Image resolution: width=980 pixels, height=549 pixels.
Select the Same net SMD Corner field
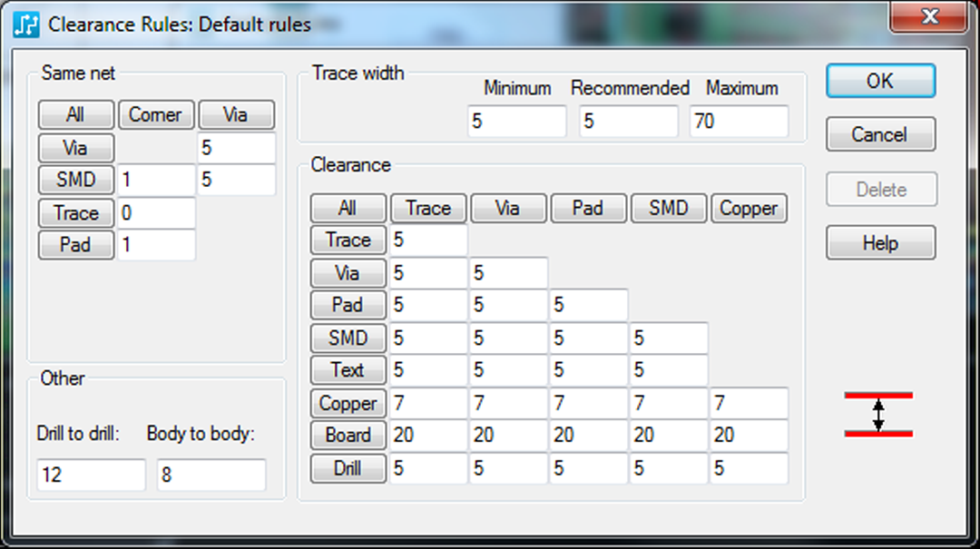click(156, 180)
